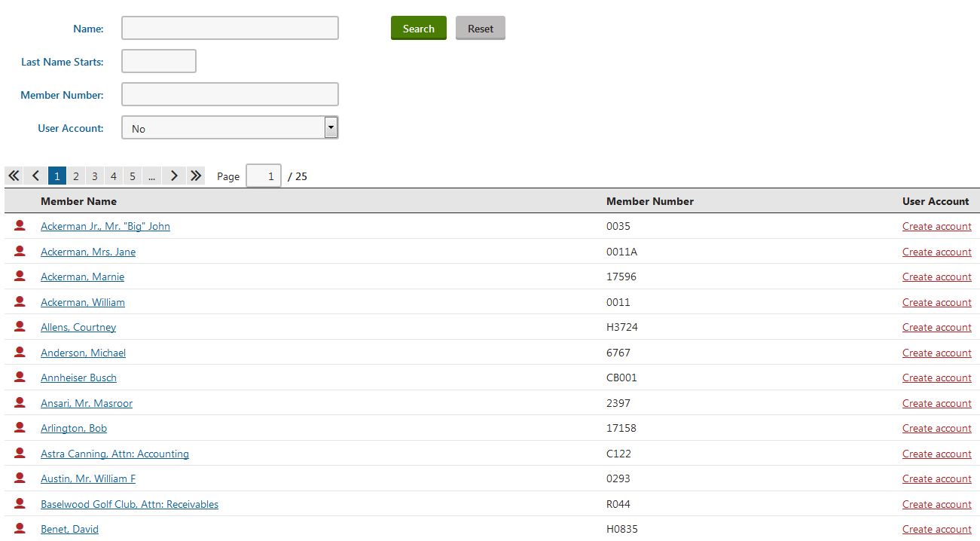Click the person icon next to Allens, Courtney
This screenshot has height=541, width=980.
click(x=20, y=327)
